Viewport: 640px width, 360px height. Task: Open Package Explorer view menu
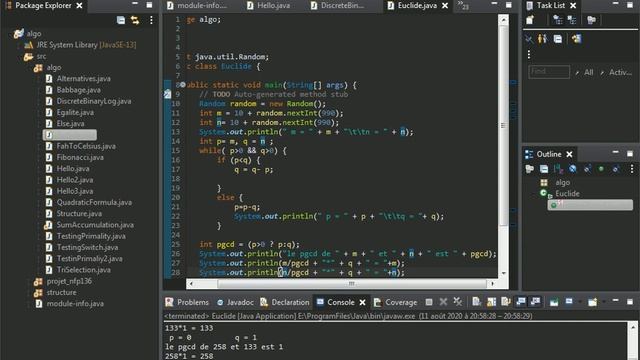pos(151,20)
